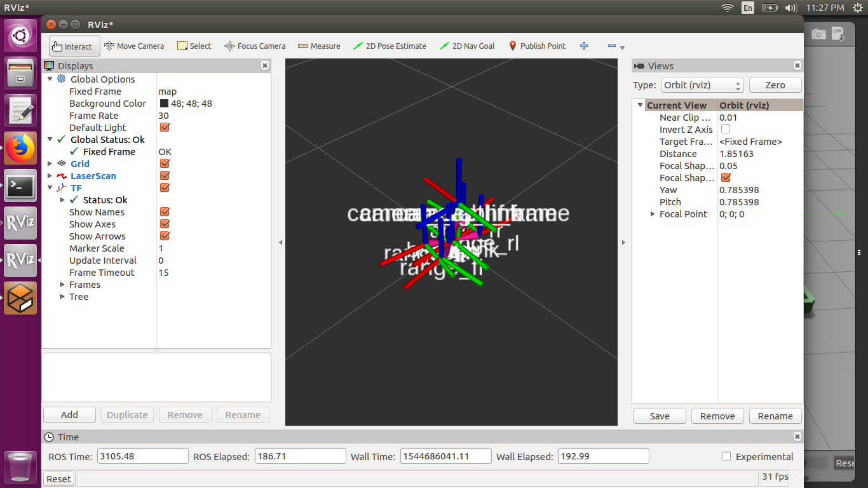Select the 2D Nav Goal tool
Viewport: 868px width, 488px height.
click(467, 46)
